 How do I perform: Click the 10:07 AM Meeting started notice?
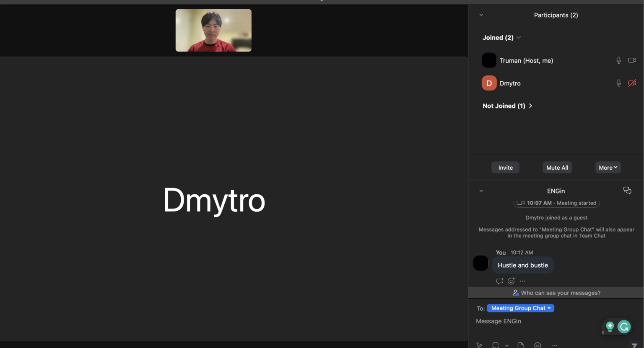556,203
